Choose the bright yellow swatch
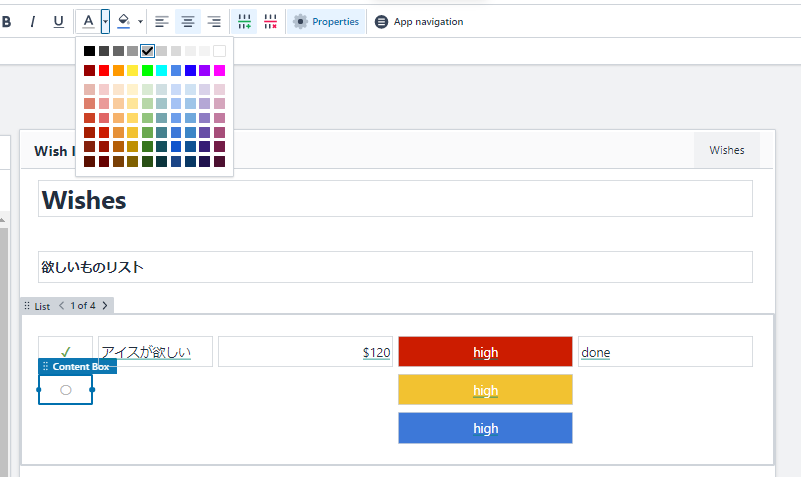Screen dimensions: 801x477 [133, 70]
